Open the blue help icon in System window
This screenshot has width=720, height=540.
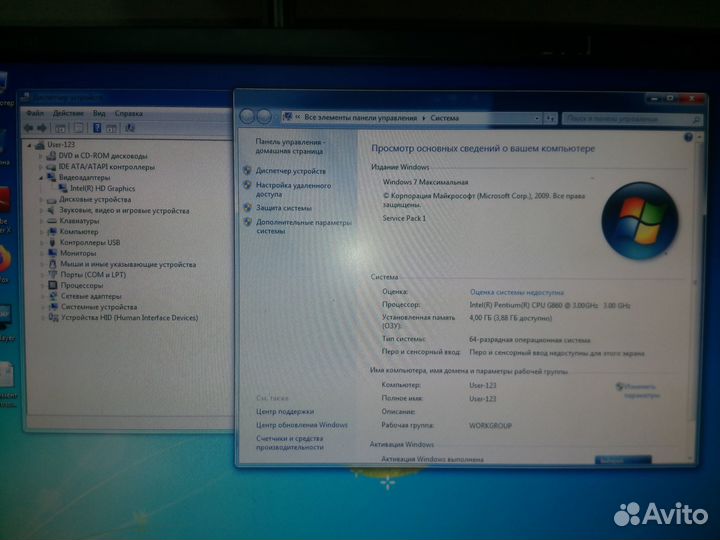point(687,137)
